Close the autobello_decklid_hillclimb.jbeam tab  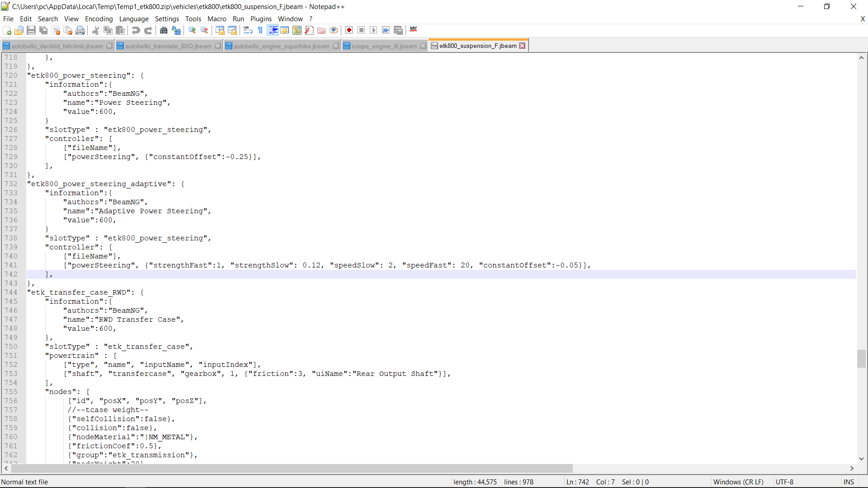pyautogui.click(x=109, y=46)
